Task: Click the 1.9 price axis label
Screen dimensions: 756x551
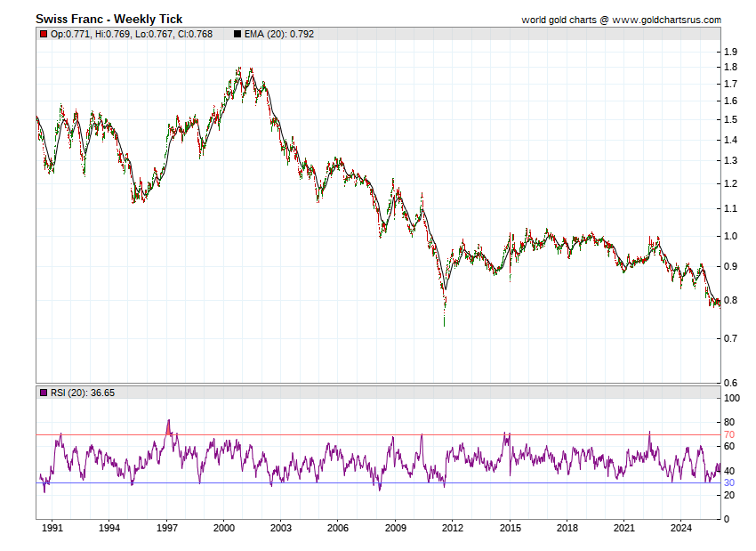Action: pyautogui.click(x=730, y=51)
